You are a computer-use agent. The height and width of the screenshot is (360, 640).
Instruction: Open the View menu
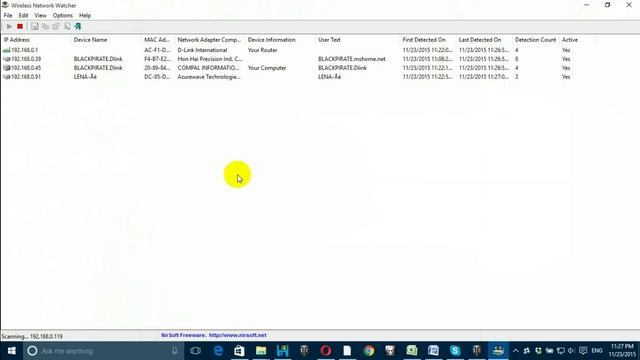tap(40, 16)
